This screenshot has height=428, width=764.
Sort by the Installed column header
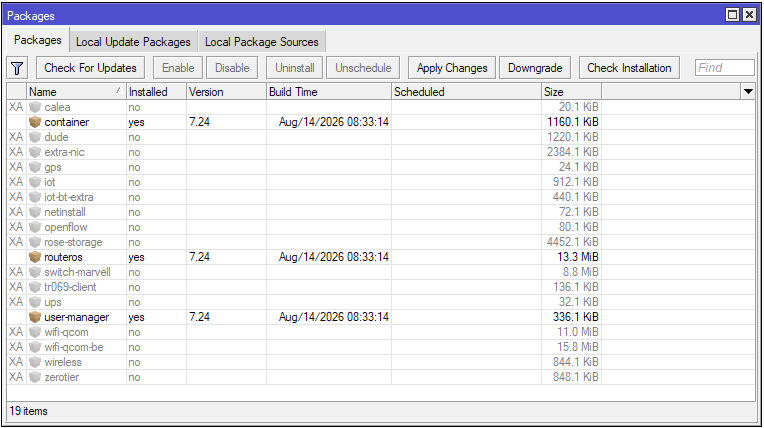(x=156, y=92)
